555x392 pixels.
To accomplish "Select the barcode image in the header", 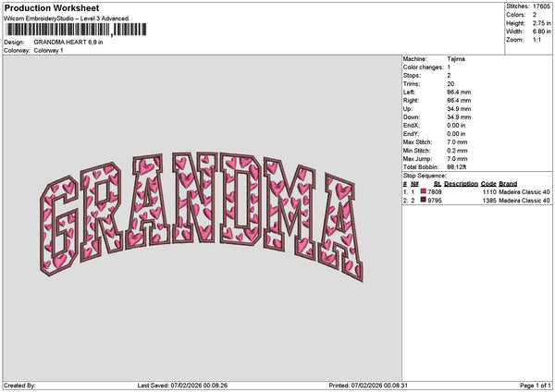I will 76,30.
